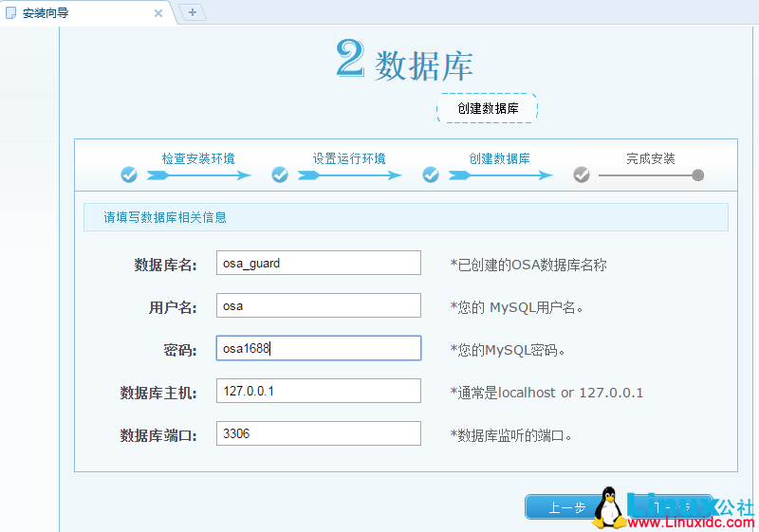Focus the 用户名 input field containing osa

[319, 305]
